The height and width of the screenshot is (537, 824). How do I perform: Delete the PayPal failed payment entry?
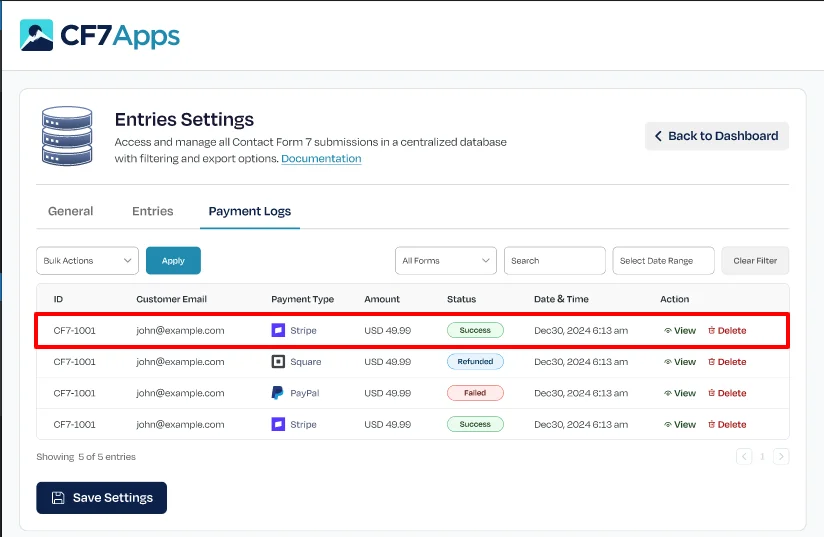[x=727, y=393]
